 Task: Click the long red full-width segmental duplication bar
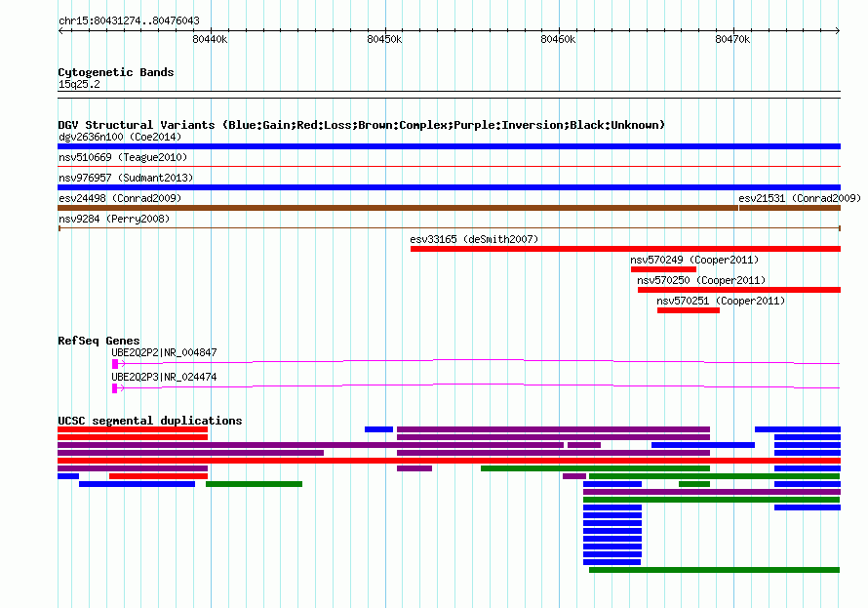(x=449, y=461)
